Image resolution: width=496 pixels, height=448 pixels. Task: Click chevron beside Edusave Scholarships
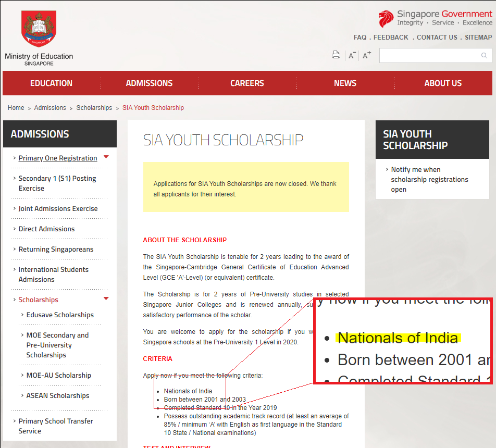coord(22,315)
